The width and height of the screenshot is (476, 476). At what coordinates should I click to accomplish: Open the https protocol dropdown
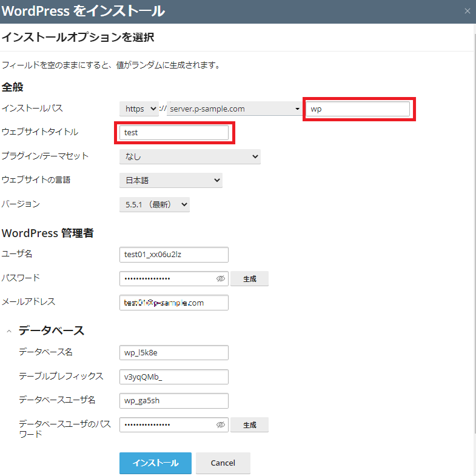coord(138,109)
